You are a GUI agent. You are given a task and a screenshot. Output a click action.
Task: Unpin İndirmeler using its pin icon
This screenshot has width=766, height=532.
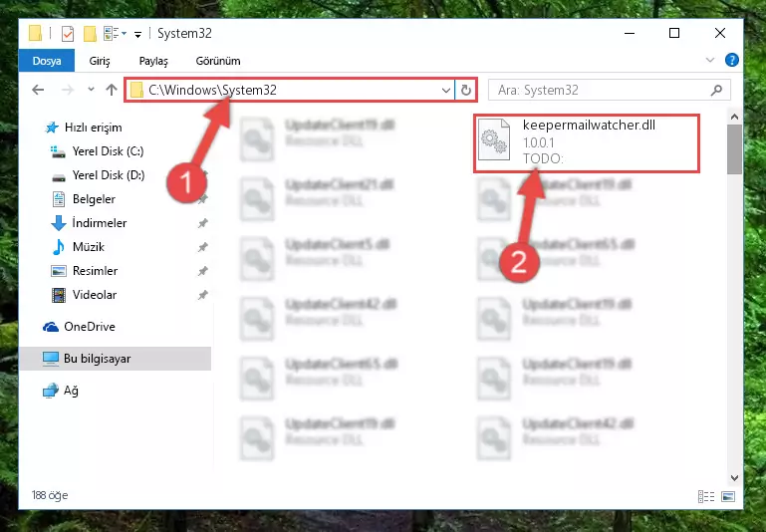point(203,223)
